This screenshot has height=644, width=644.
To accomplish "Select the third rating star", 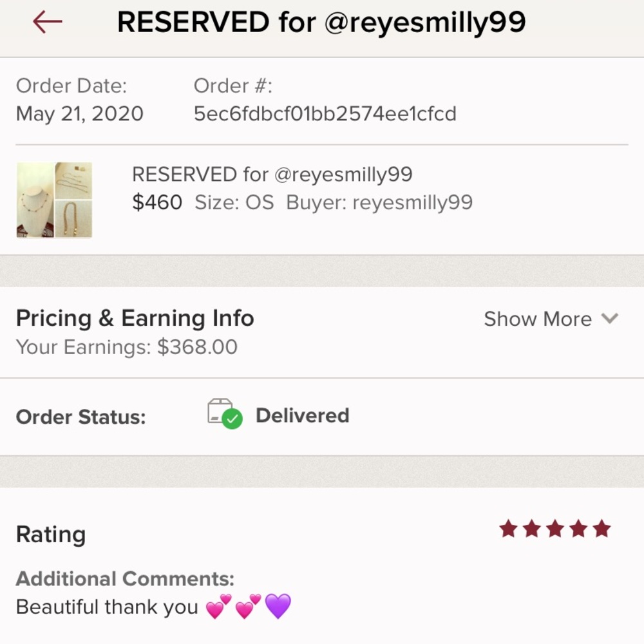I will coord(555,529).
